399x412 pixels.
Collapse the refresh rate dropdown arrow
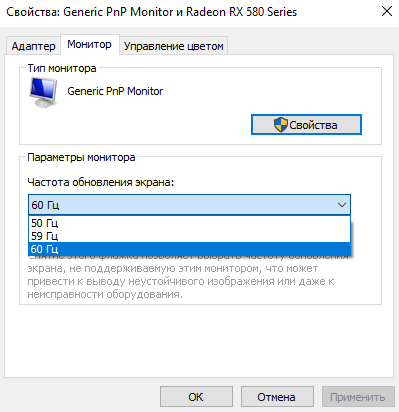[342, 205]
